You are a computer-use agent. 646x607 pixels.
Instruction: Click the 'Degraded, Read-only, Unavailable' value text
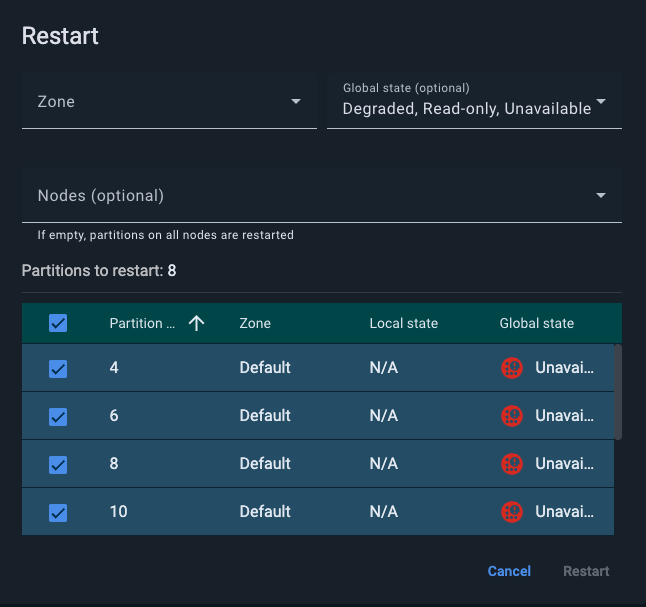coord(467,109)
